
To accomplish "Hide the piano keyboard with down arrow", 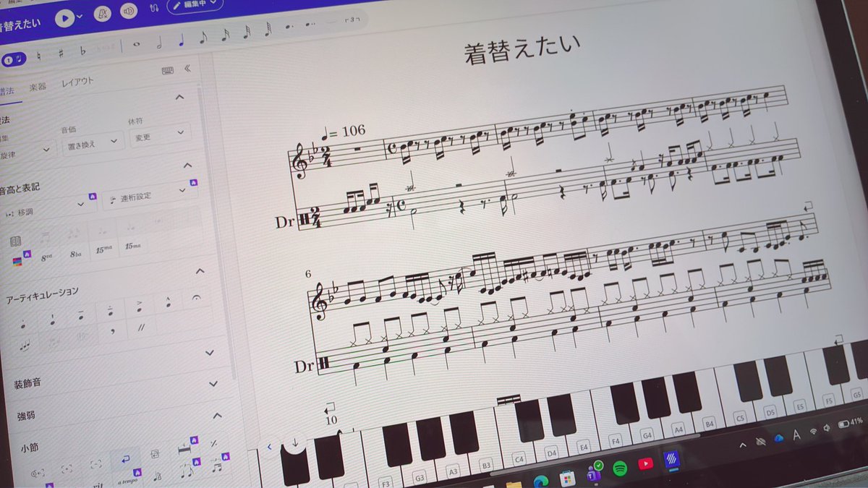I will tap(294, 442).
